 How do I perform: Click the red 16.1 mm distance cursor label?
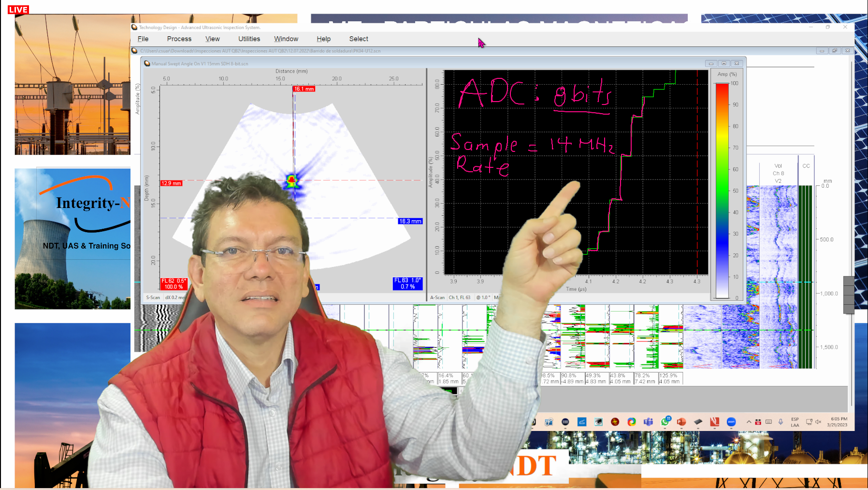pyautogui.click(x=304, y=89)
